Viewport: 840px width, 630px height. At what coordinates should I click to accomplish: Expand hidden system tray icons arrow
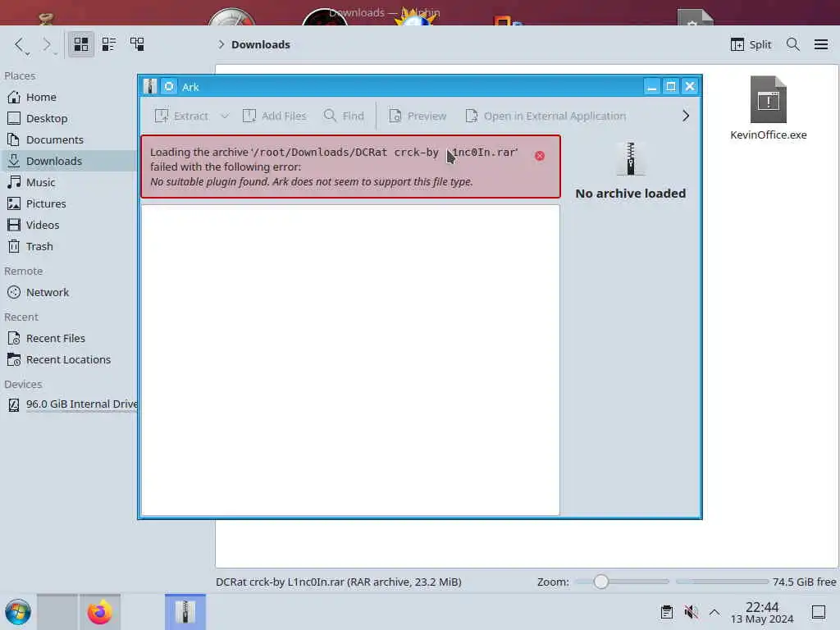pyautogui.click(x=714, y=612)
